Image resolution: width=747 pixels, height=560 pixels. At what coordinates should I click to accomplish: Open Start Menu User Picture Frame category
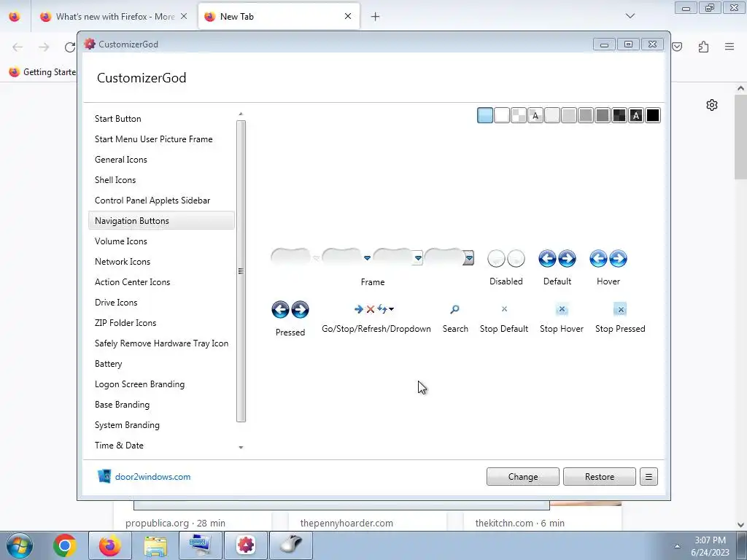click(x=161, y=139)
